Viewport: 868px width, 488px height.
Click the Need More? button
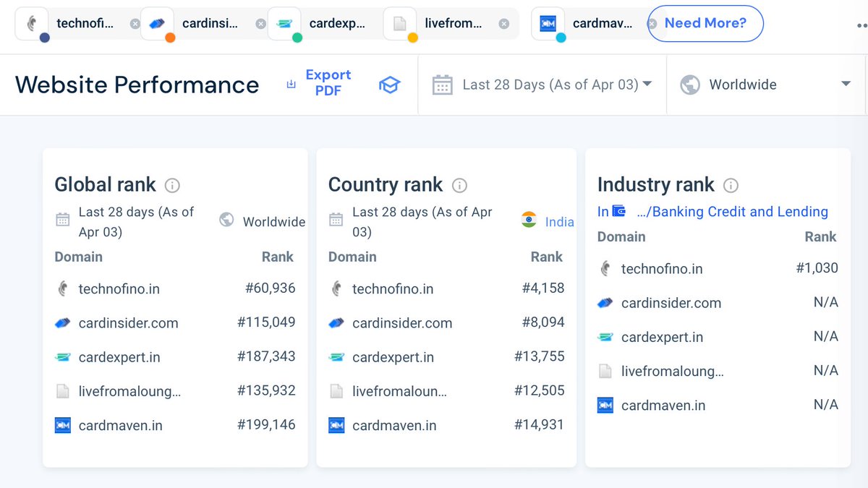(x=705, y=23)
